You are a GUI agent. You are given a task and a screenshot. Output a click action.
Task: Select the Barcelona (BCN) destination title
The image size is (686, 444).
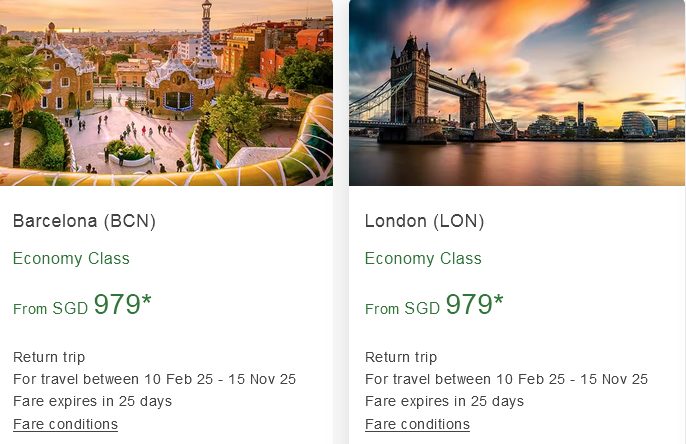(84, 221)
